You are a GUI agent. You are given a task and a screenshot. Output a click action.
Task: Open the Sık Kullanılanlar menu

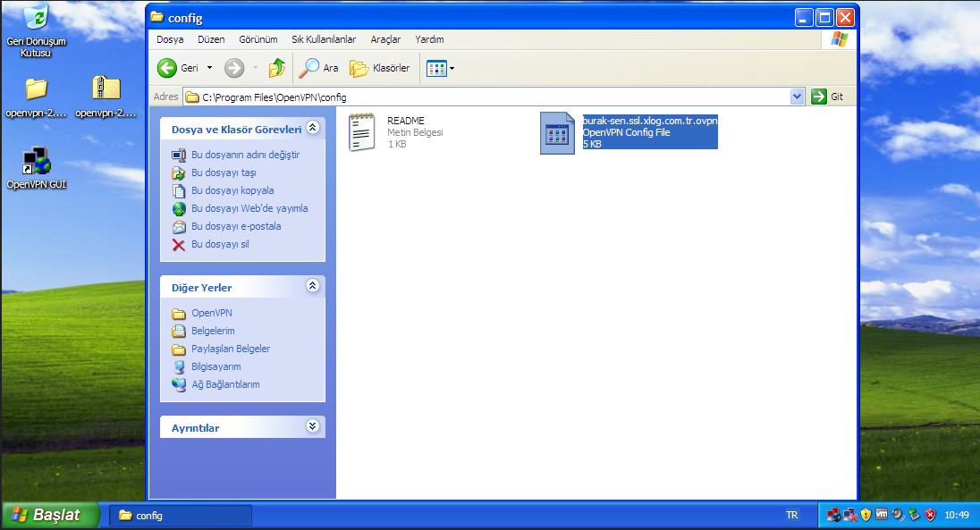(324, 39)
